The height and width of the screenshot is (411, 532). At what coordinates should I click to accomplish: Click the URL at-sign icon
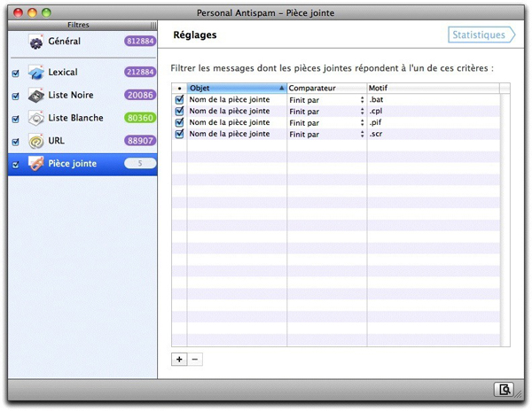coord(36,141)
